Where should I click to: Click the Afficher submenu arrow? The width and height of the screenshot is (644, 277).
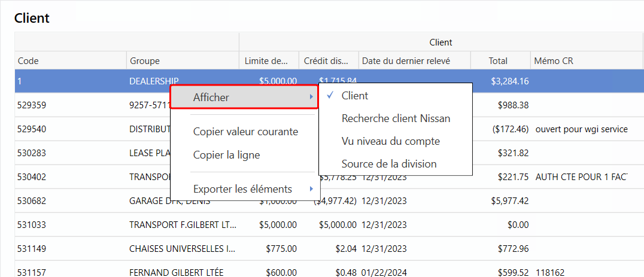coord(311,97)
